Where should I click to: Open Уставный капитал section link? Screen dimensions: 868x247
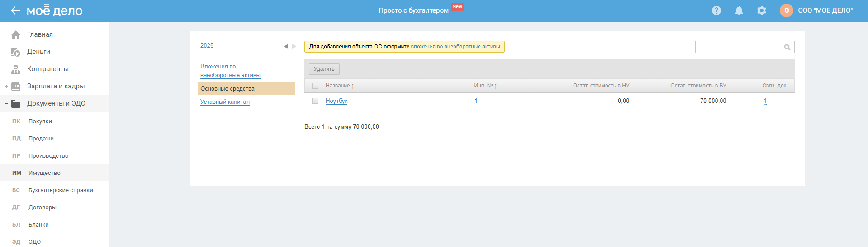tap(225, 102)
